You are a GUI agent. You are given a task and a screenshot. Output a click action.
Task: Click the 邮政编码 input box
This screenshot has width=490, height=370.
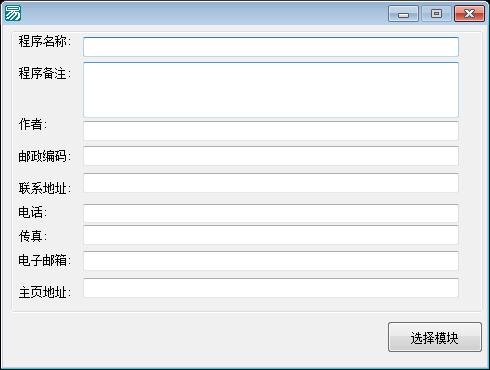(271, 156)
